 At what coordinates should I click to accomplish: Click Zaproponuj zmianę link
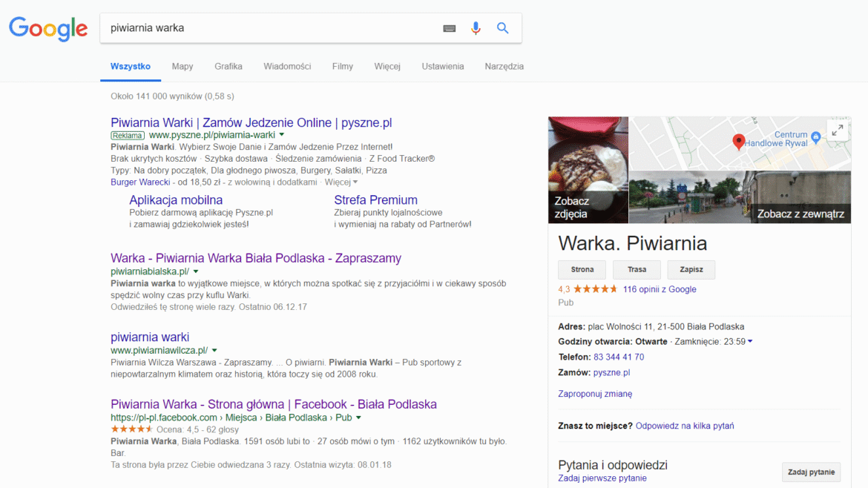pos(595,394)
